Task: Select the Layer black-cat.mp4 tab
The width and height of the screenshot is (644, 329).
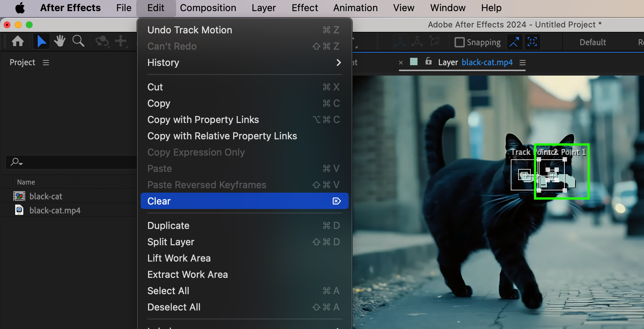Action: tap(476, 62)
